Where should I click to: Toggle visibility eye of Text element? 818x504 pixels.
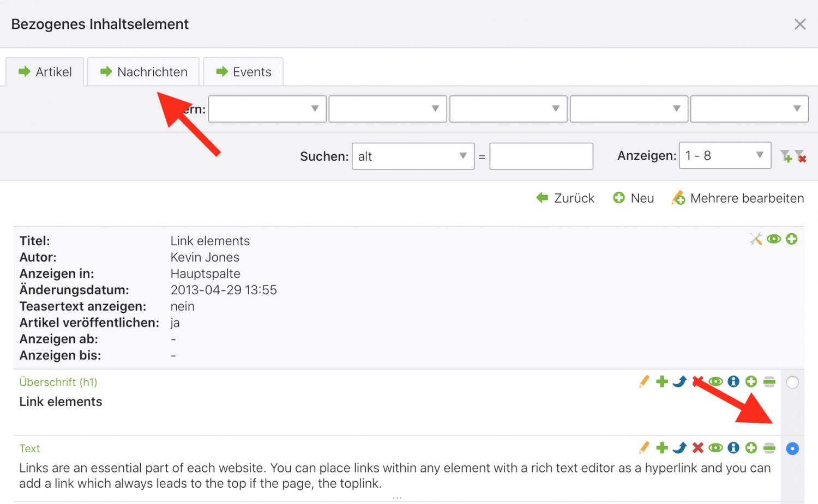click(x=715, y=448)
